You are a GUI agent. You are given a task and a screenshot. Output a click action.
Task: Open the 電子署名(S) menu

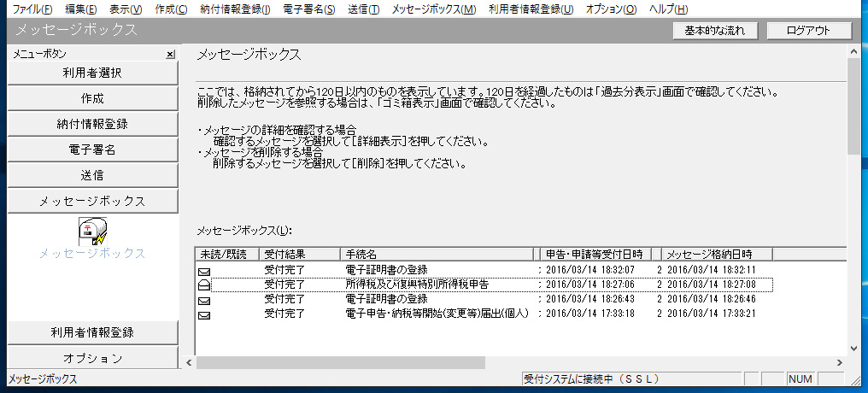click(x=308, y=9)
